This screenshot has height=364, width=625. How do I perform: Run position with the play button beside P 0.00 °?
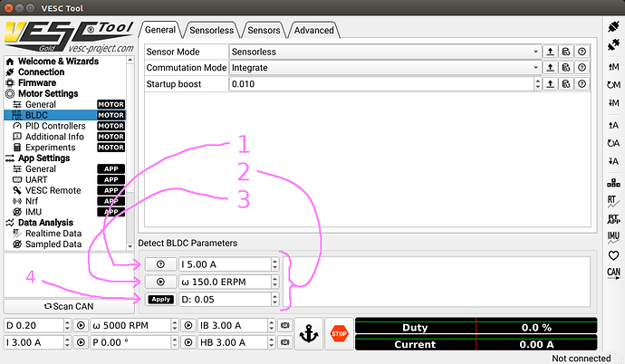188,342
